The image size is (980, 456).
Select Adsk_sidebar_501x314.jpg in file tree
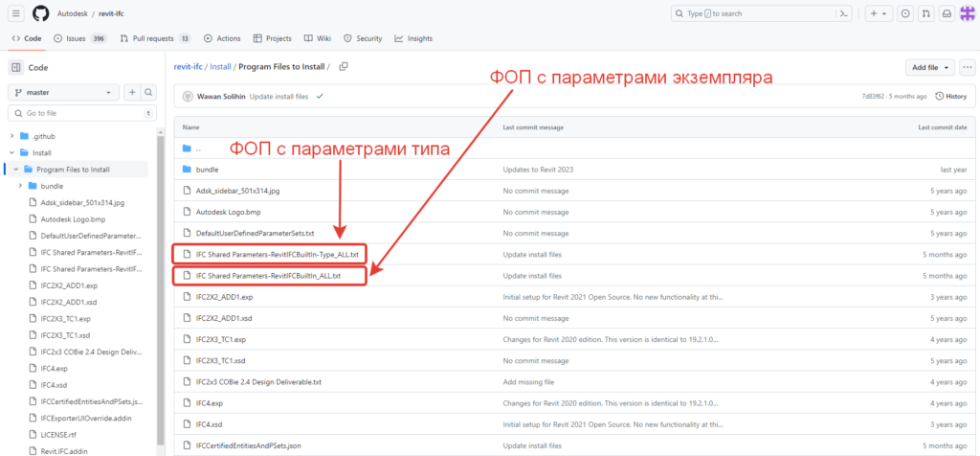point(81,203)
